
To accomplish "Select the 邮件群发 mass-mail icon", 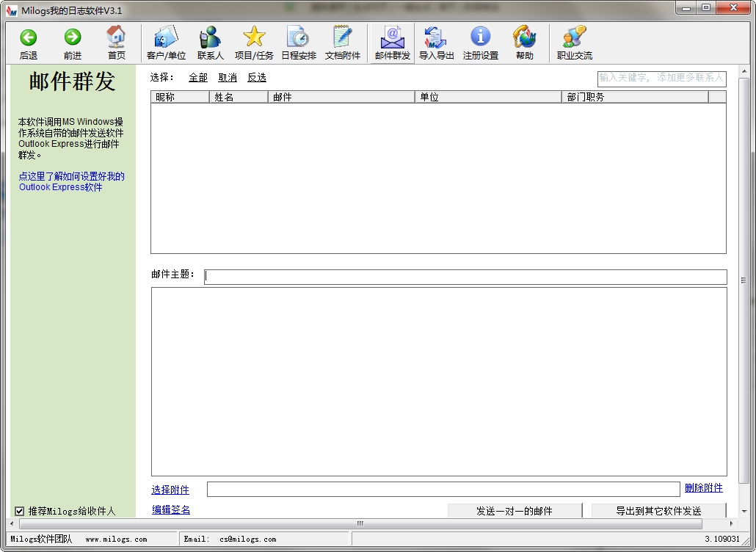I will [391, 42].
